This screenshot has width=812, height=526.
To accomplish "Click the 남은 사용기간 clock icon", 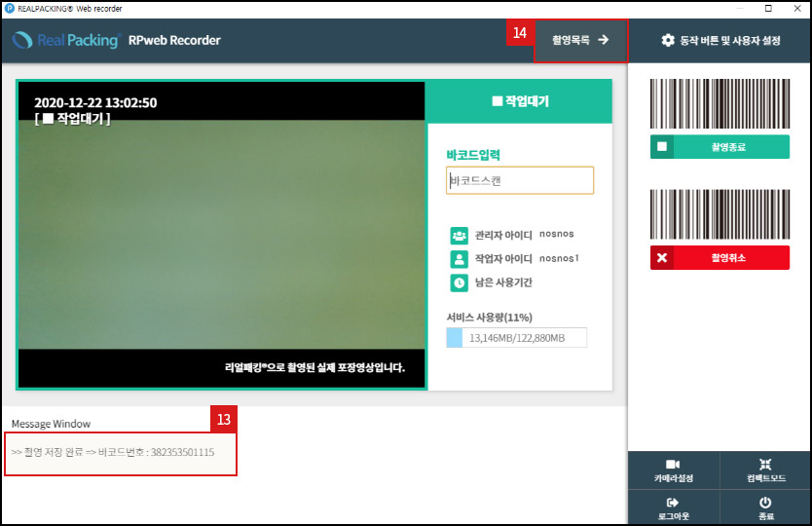I will (459, 282).
